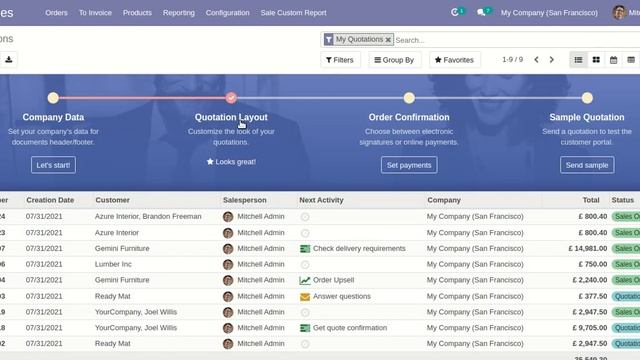Switch to list view
The image size is (640, 360).
tap(578, 60)
